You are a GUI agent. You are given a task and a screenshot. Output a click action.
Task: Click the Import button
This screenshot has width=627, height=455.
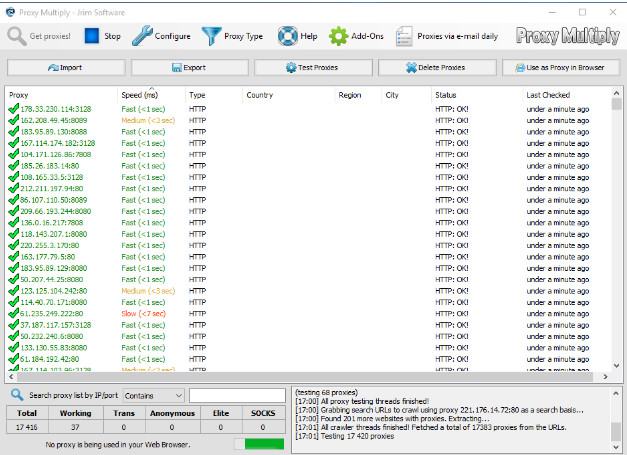(x=66, y=68)
